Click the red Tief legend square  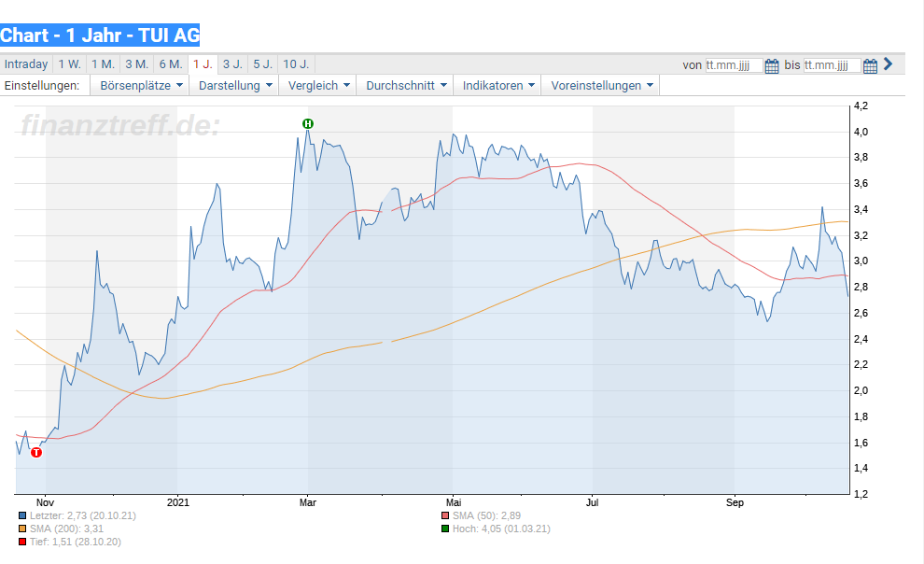point(22,542)
